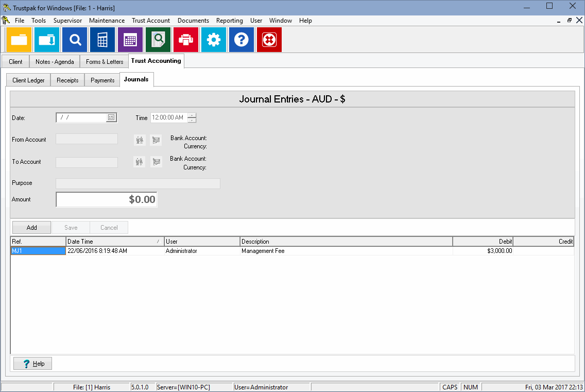Select the Trust Accounting tab
The height and width of the screenshot is (392, 585).
tap(156, 61)
